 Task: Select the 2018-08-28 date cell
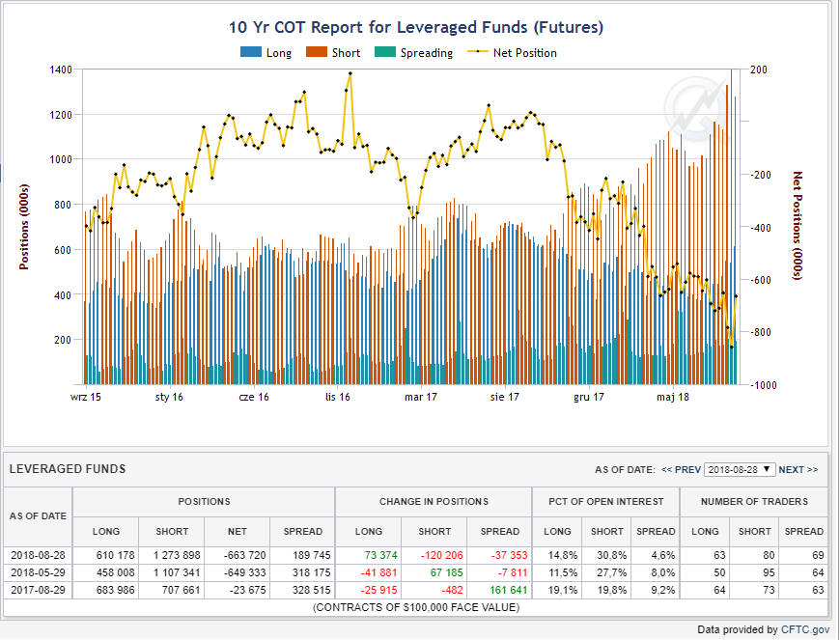[x=38, y=555]
